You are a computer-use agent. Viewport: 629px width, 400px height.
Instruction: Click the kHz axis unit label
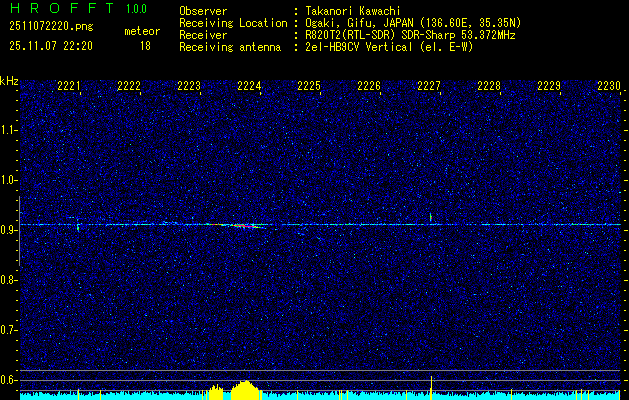(9, 81)
